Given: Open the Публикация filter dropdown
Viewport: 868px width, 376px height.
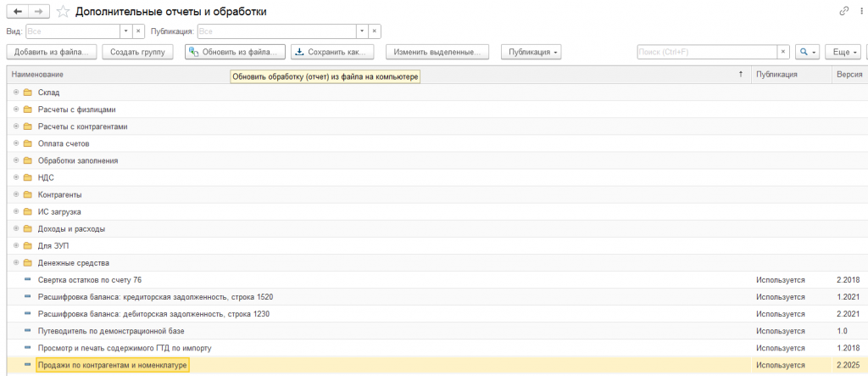Looking at the screenshot, I should pos(362,31).
